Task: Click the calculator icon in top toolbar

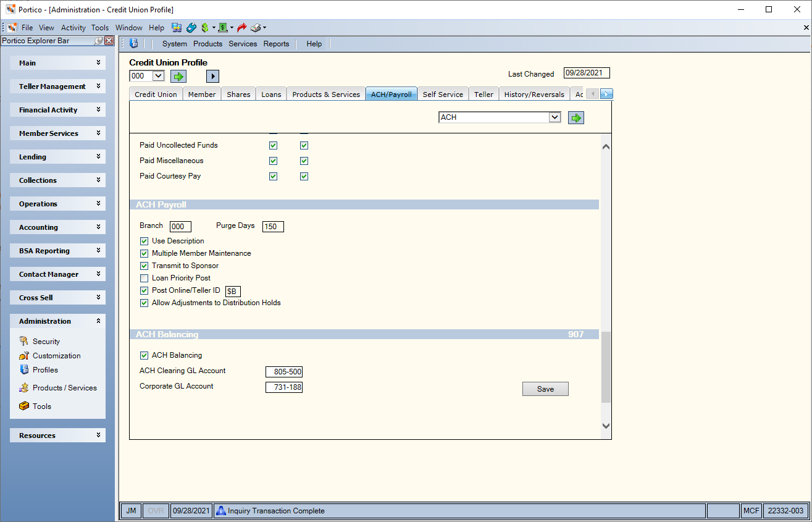Action: [191, 28]
